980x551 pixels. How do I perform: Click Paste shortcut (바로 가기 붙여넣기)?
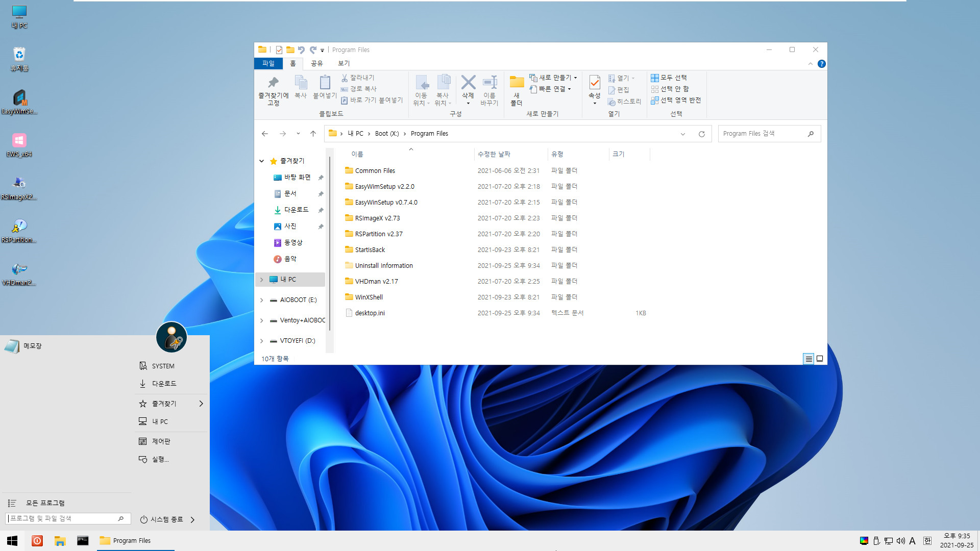pos(372,100)
